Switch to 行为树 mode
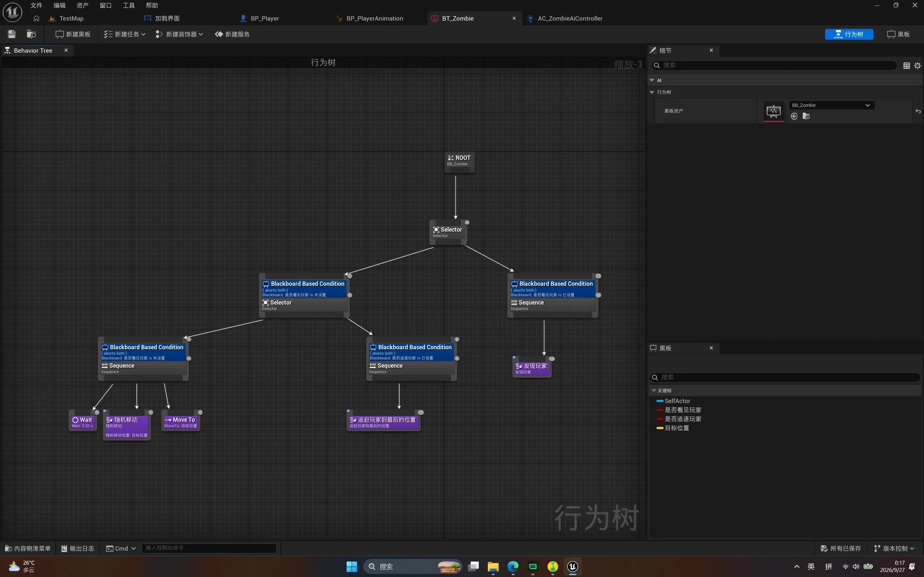924x577 pixels. (x=849, y=34)
